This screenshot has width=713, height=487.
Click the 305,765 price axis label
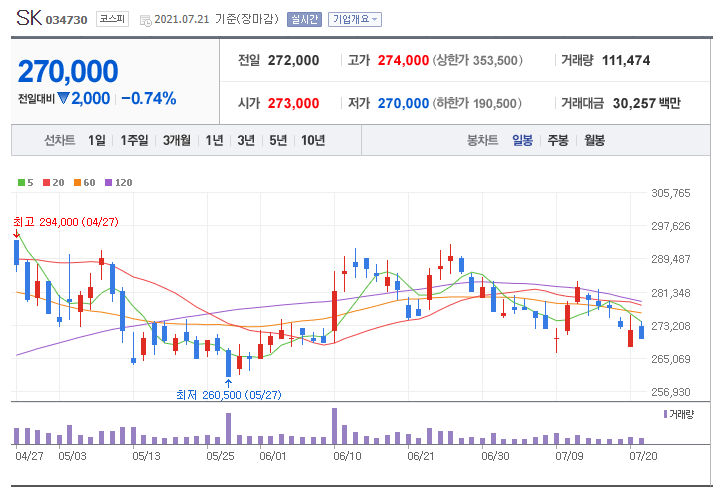(x=670, y=193)
